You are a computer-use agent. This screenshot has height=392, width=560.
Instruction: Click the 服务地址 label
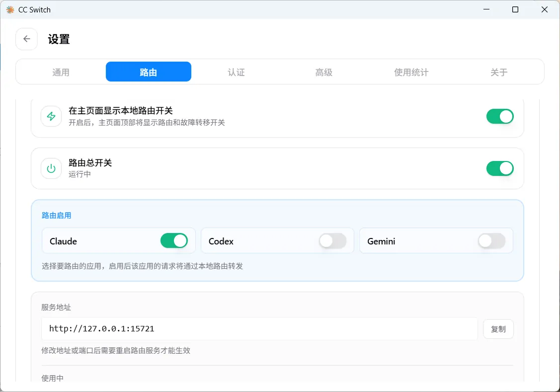(x=56, y=308)
